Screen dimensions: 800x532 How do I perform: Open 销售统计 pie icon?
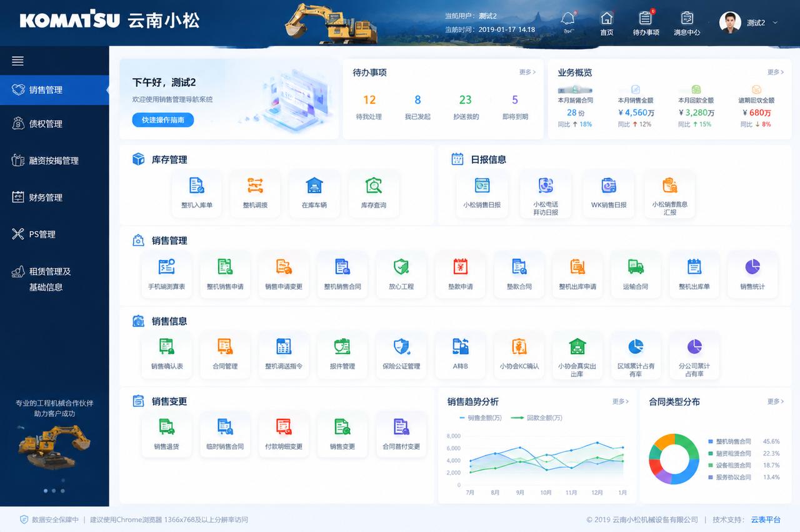click(752, 267)
